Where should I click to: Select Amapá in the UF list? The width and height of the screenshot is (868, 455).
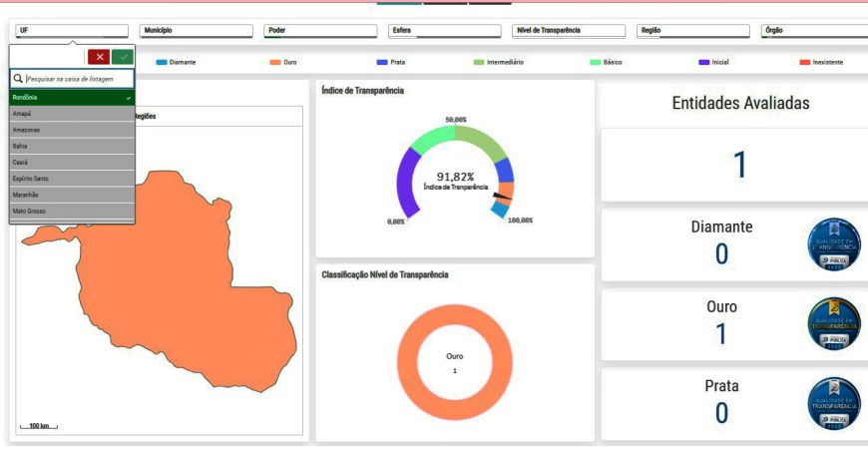(72, 114)
